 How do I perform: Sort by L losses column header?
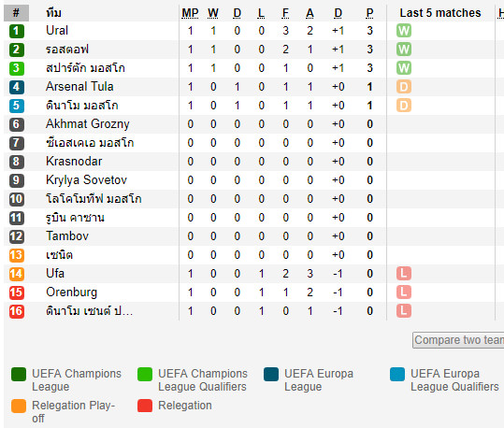tap(261, 13)
